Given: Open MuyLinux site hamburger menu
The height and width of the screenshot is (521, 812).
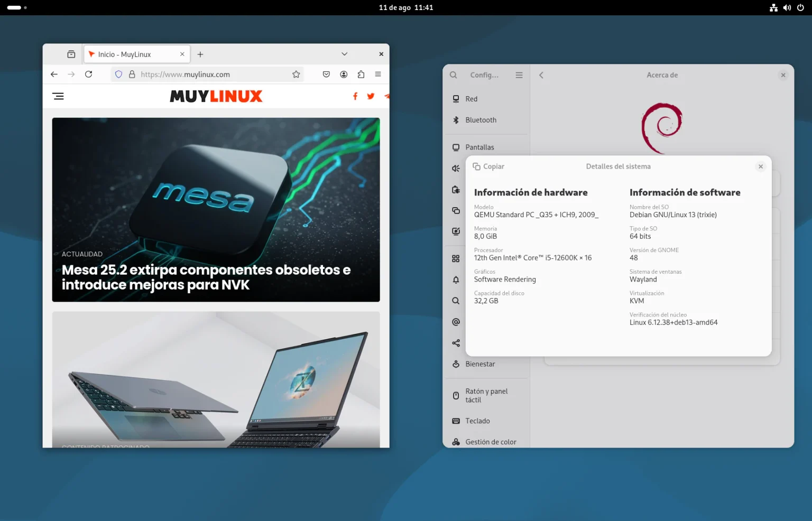Looking at the screenshot, I should tap(58, 96).
